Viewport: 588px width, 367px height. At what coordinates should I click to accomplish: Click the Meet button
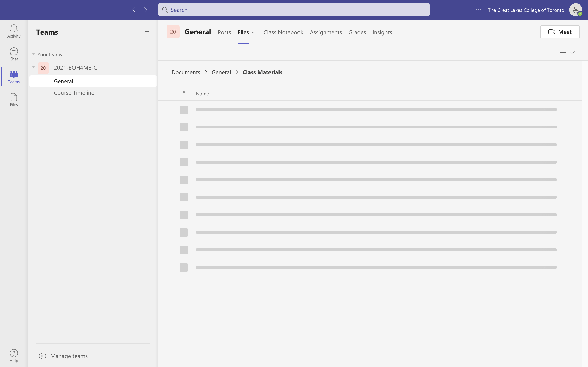pyautogui.click(x=560, y=32)
